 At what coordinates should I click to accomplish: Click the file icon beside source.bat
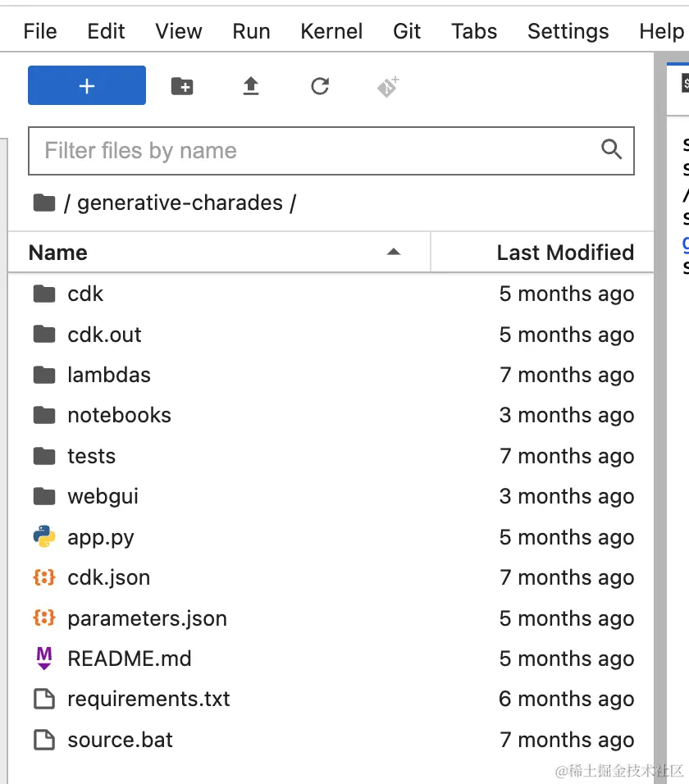pos(44,740)
